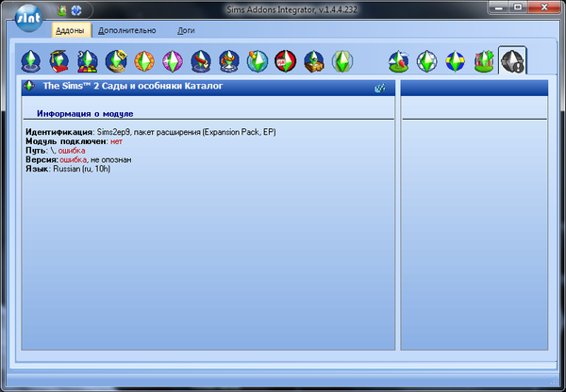Viewport: 566px width, 392px height.
Task: Click the window resize grip in status bar
Action: coord(555,382)
